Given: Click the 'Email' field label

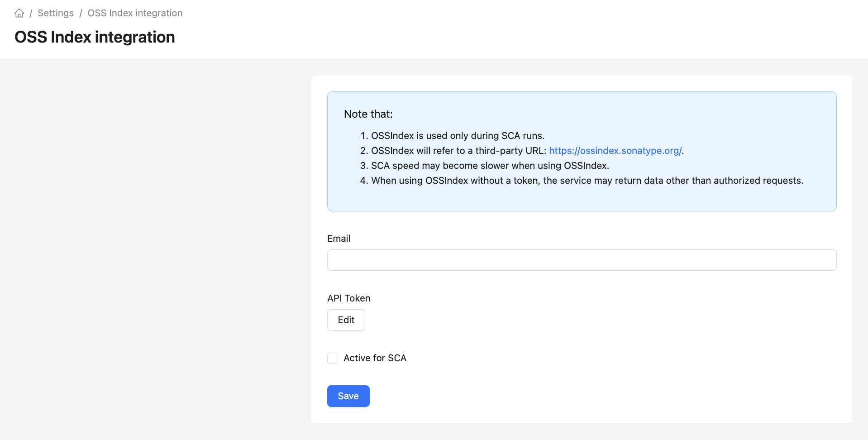Looking at the screenshot, I should pyautogui.click(x=339, y=239).
